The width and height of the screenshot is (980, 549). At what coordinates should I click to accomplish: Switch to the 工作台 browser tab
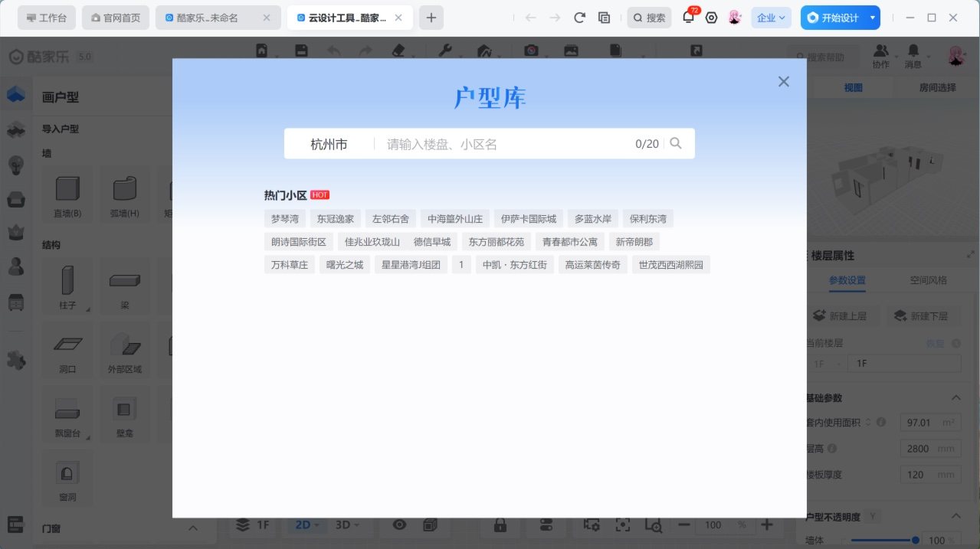point(47,18)
